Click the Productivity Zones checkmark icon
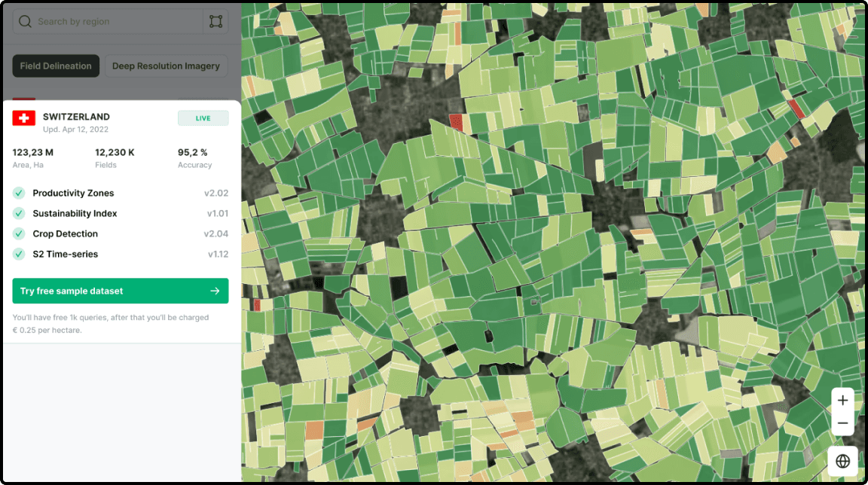Viewport: 868px width, 485px height. point(19,193)
